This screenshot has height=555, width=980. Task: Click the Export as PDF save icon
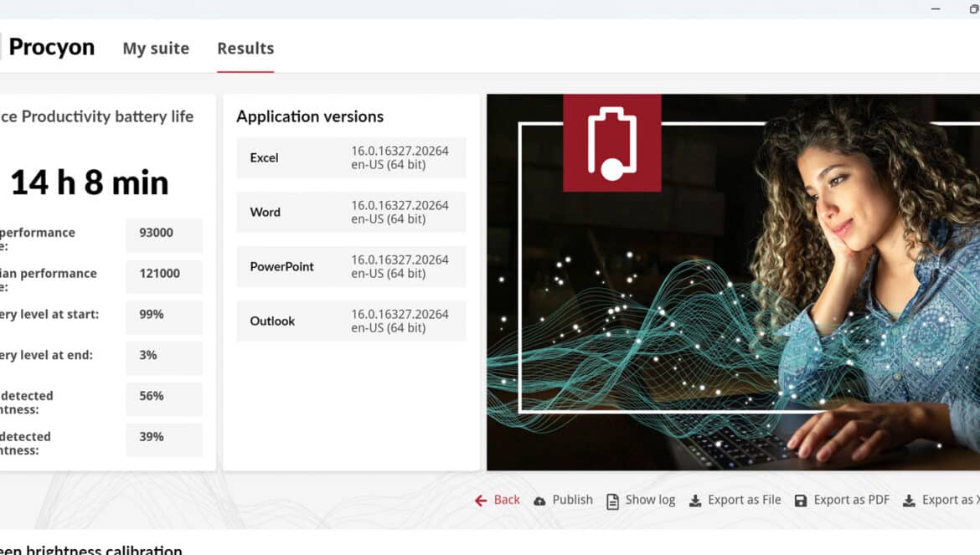tap(801, 501)
